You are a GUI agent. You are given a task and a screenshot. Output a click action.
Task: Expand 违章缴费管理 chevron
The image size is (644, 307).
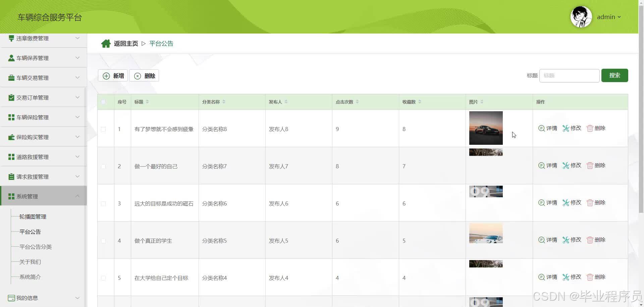coord(77,38)
